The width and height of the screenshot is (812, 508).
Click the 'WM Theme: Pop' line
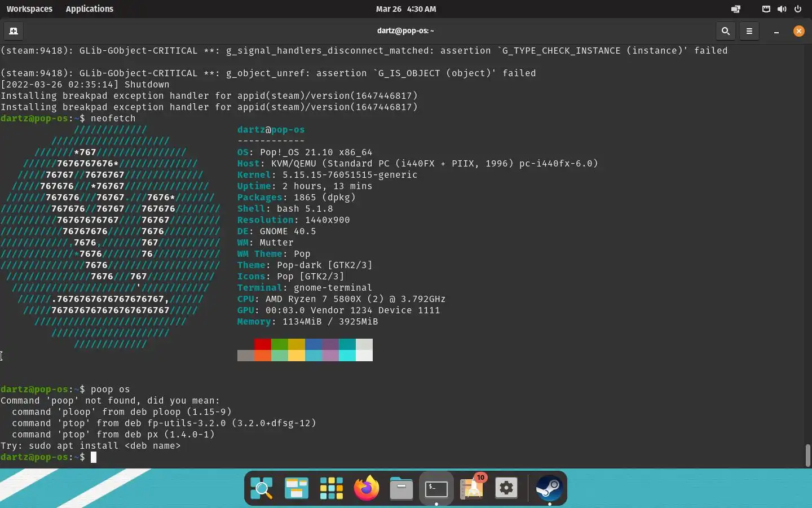274,254
